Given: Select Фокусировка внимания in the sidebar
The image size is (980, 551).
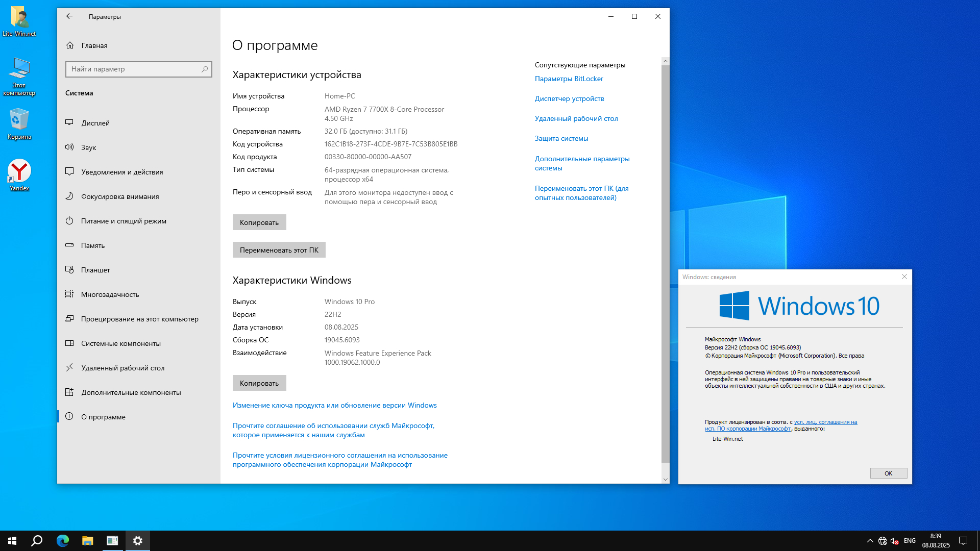Looking at the screenshot, I should 119,196.
